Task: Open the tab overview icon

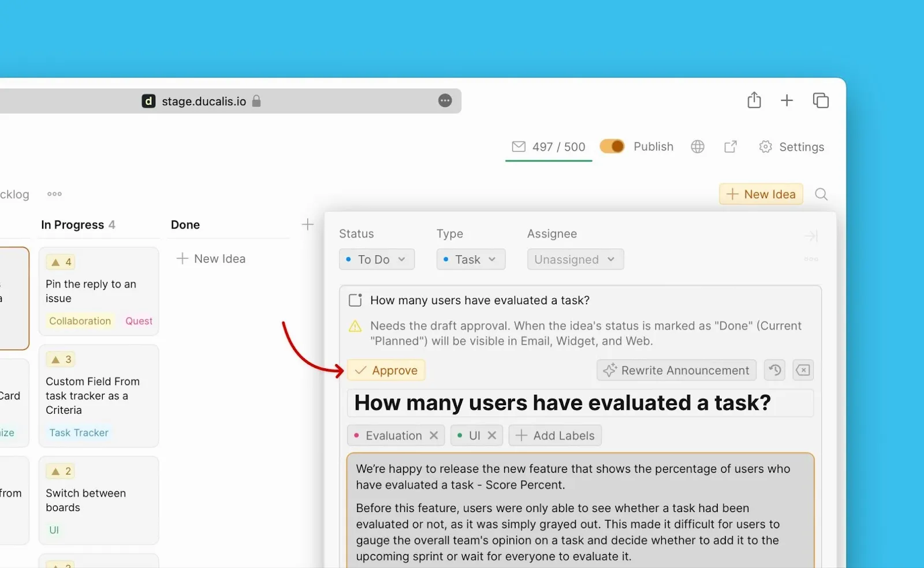Action: coord(820,100)
